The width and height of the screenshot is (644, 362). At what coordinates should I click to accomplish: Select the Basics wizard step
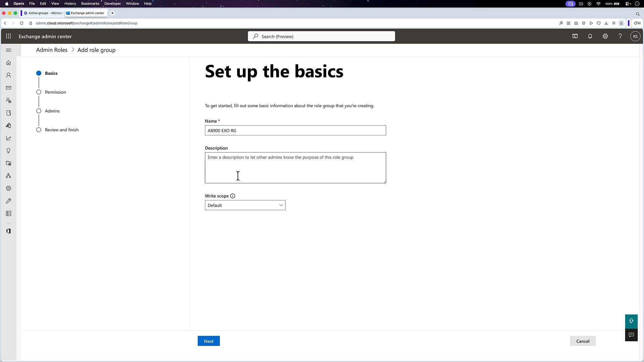click(x=47, y=73)
